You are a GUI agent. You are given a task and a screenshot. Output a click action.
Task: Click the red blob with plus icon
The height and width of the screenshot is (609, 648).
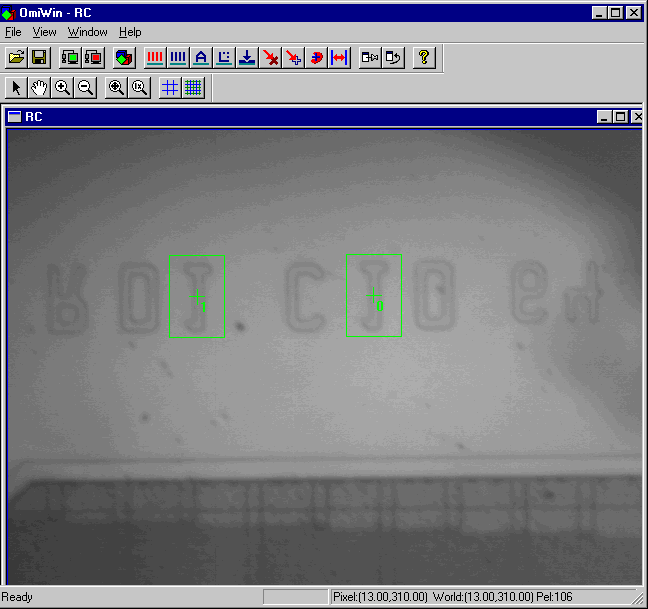(316, 57)
